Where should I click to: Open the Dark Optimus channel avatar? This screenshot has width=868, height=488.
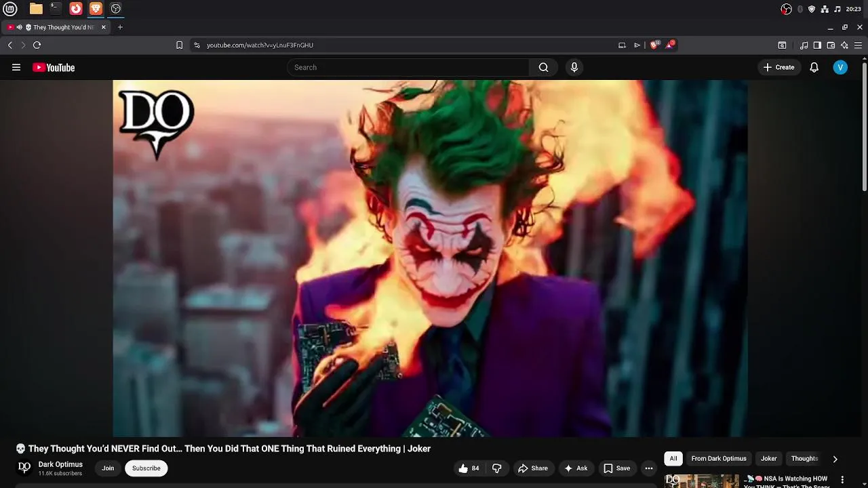pyautogui.click(x=24, y=468)
